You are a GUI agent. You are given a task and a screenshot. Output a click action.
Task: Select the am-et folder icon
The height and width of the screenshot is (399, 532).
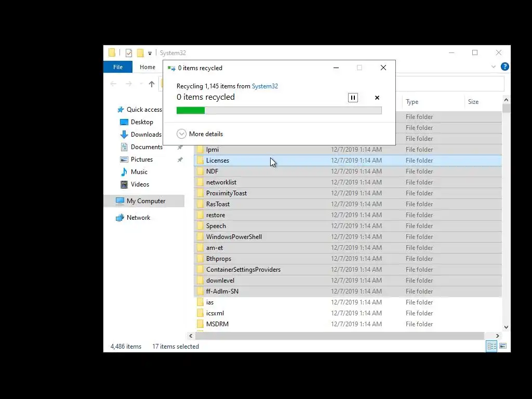click(x=200, y=248)
